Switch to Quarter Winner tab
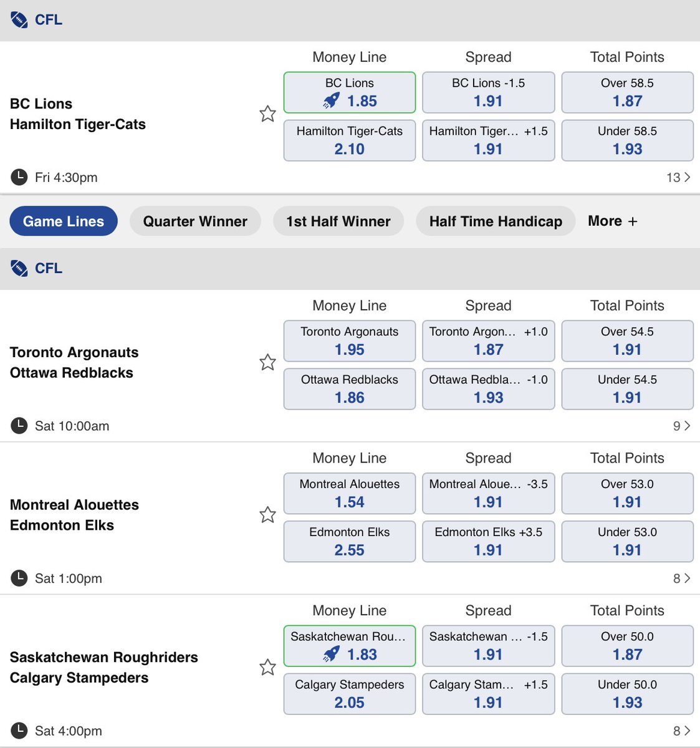Screen dimensions: 700x748 click(195, 221)
